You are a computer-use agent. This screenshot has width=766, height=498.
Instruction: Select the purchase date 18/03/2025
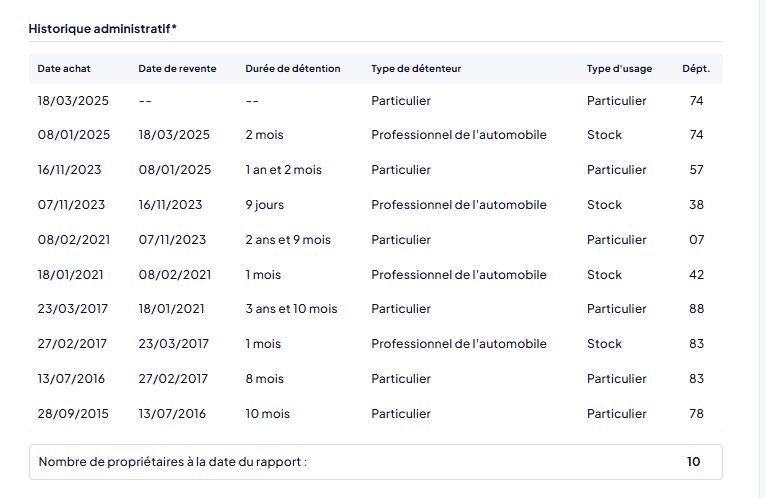click(x=73, y=101)
